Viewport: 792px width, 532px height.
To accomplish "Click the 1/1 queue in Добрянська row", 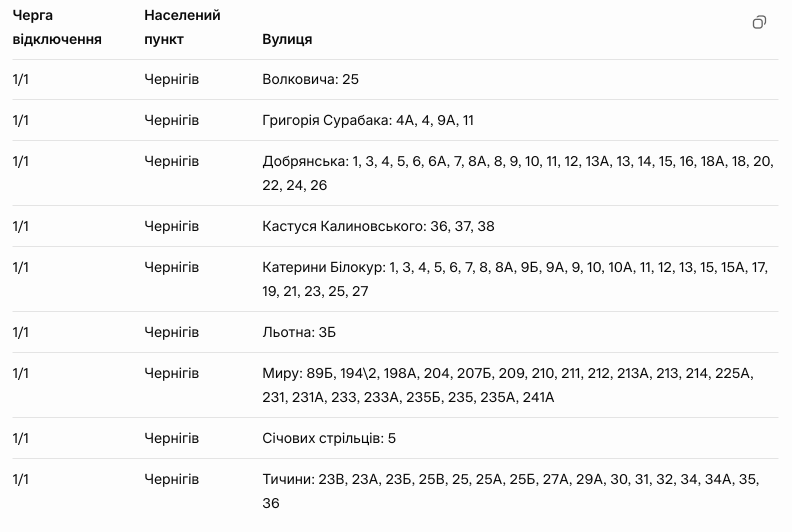I will (x=20, y=161).
